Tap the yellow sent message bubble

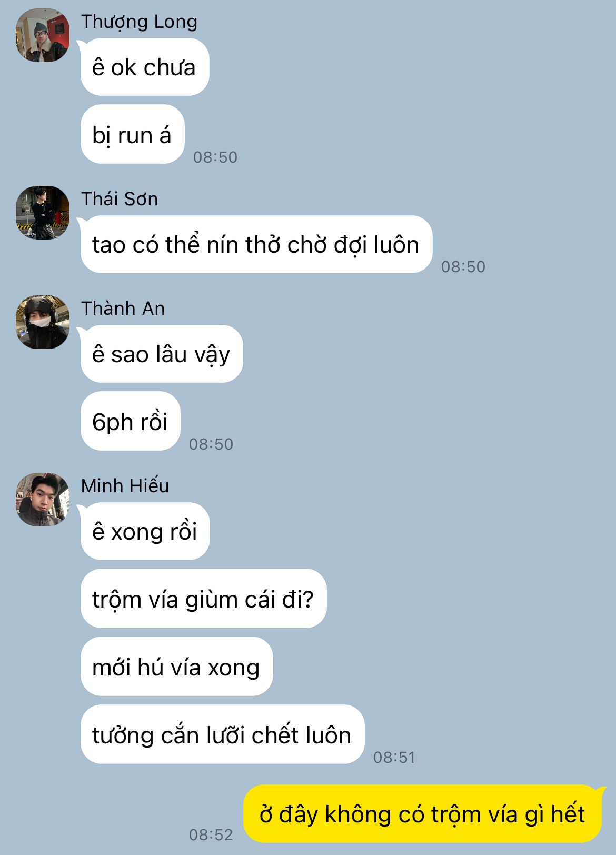point(423,814)
